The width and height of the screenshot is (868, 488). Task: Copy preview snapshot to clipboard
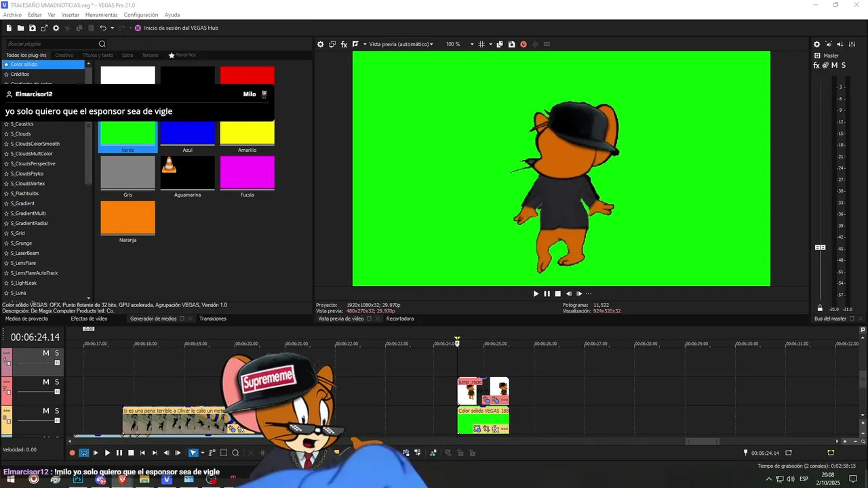pos(500,44)
